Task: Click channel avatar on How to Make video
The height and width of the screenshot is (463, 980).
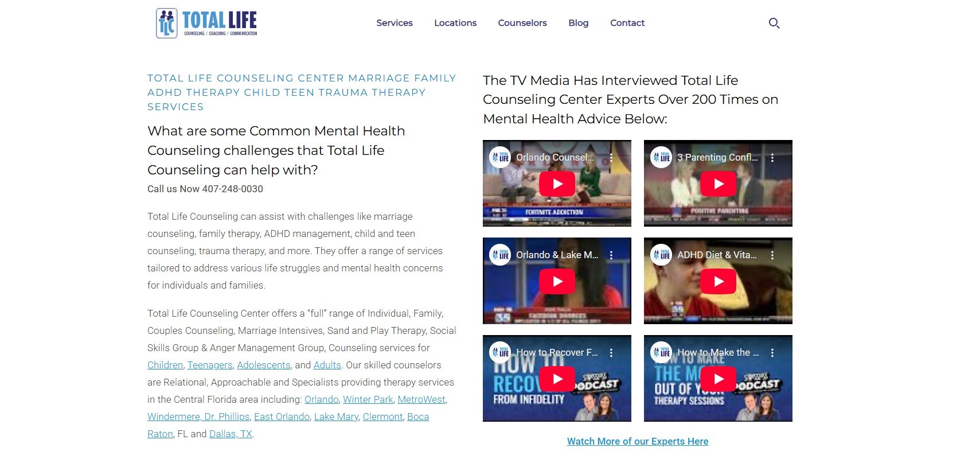Action: (661, 352)
